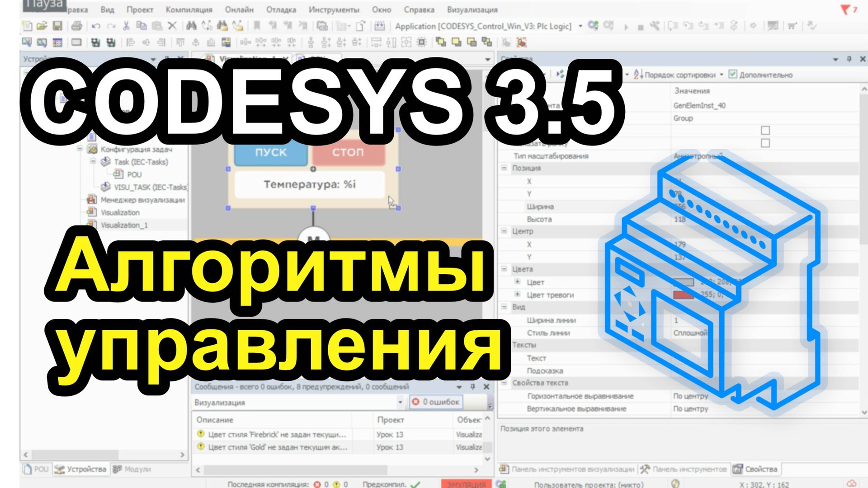The height and width of the screenshot is (488, 868).
Task: Collapse the Цвета property group
Action: tap(504, 269)
